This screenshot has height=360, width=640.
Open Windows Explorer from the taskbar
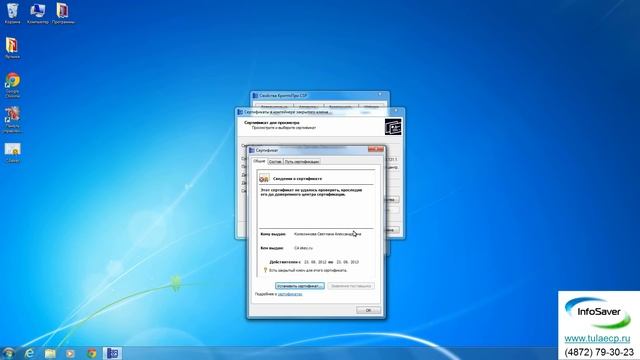pyautogui.click(x=50, y=353)
